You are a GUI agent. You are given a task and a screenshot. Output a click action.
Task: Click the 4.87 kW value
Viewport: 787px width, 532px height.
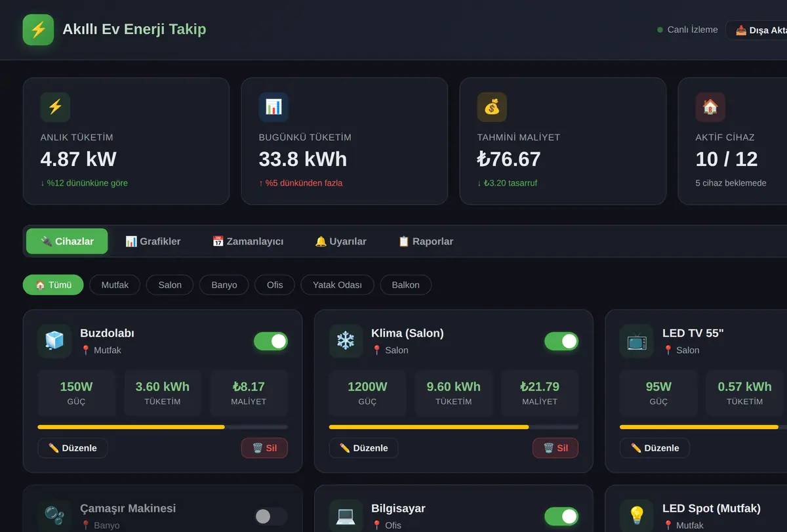coord(79,159)
